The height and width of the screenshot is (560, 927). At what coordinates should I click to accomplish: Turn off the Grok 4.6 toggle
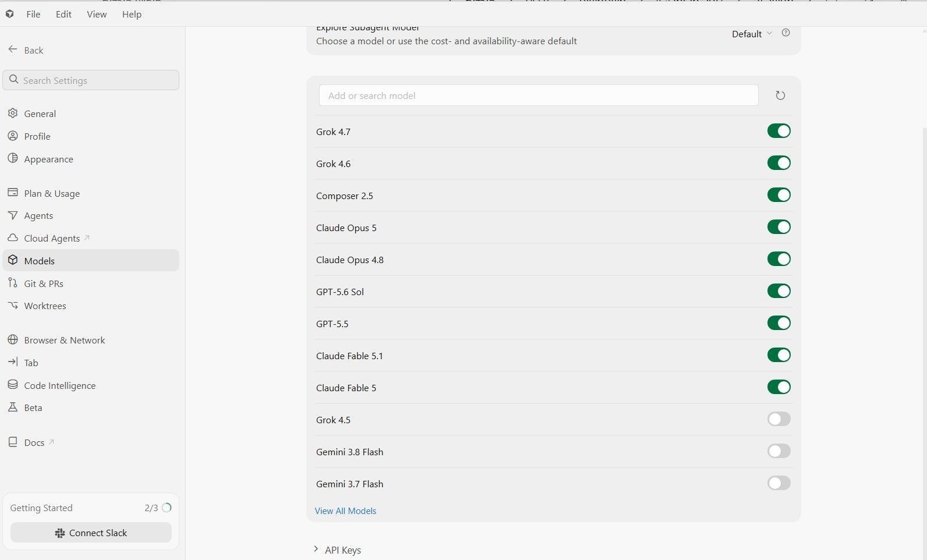(779, 163)
